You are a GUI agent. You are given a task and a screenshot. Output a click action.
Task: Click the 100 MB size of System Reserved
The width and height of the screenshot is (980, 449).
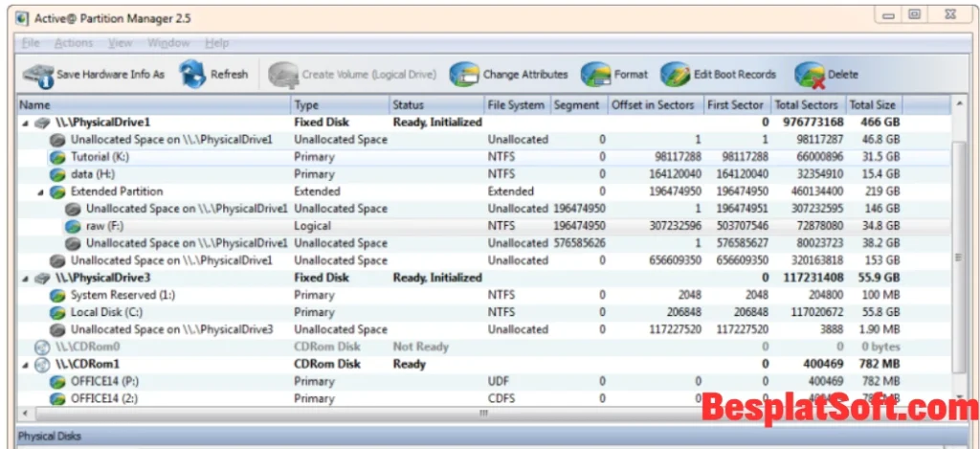pos(880,295)
